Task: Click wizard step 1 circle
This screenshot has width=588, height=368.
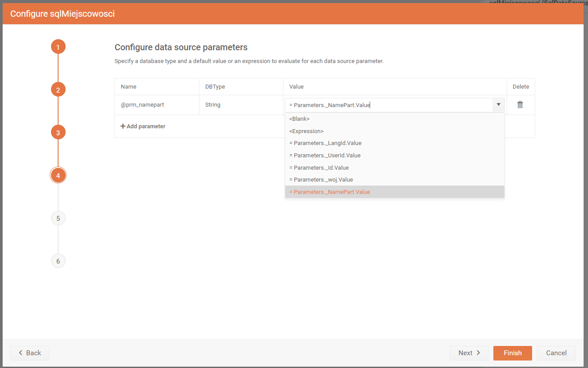Action: pos(58,47)
